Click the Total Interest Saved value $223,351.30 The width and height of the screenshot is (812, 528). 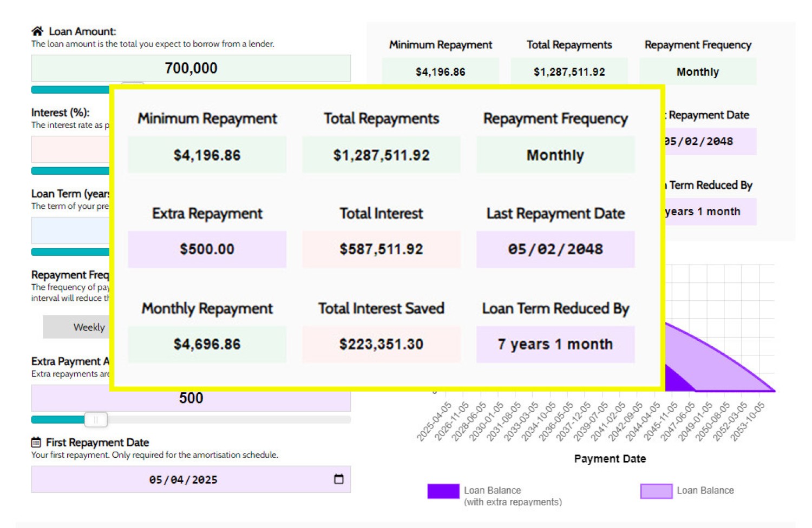coord(381,344)
